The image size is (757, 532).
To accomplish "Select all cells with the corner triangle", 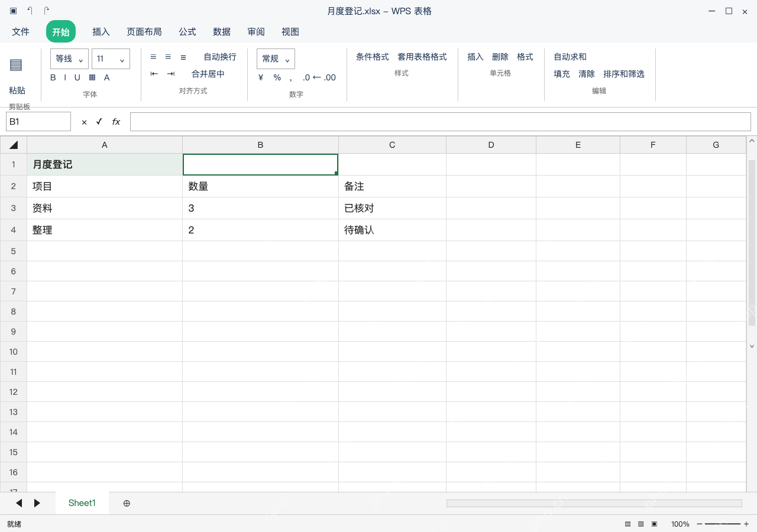I will click(x=14, y=145).
